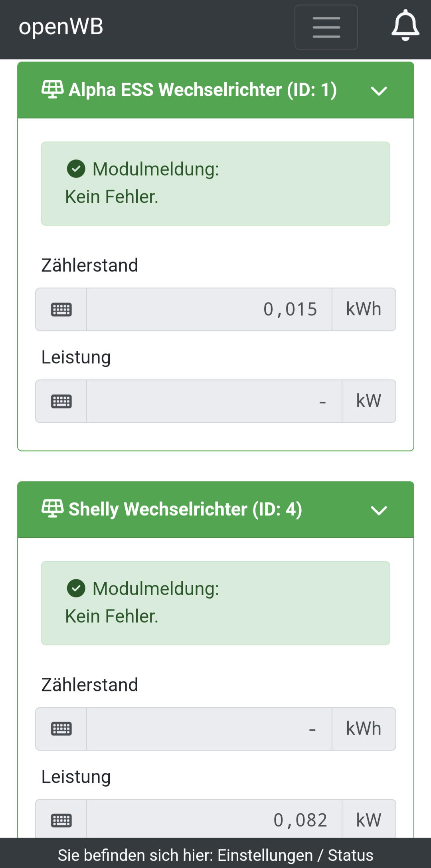Click keyboard icon of Alpha ESS Leistung
Image resolution: width=431 pixels, height=868 pixels.
pos(61,401)
